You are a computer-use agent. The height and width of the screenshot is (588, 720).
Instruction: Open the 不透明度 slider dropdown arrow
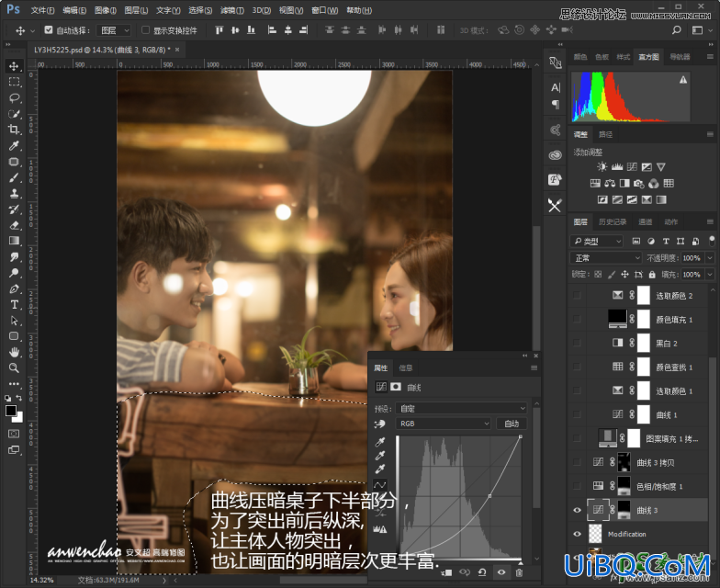710,258
